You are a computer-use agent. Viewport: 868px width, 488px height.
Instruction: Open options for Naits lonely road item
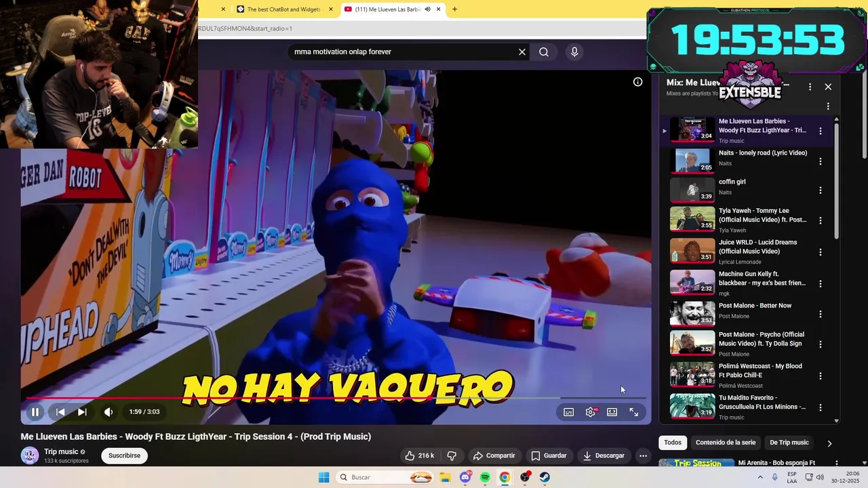click(x=821, y=161)
